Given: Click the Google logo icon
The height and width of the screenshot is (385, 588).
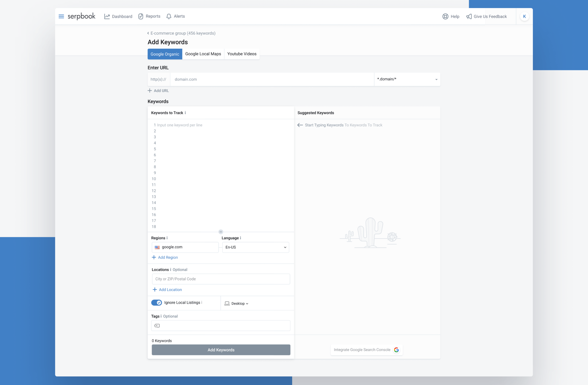Looking at the screenshot, I should click(396, 350).
